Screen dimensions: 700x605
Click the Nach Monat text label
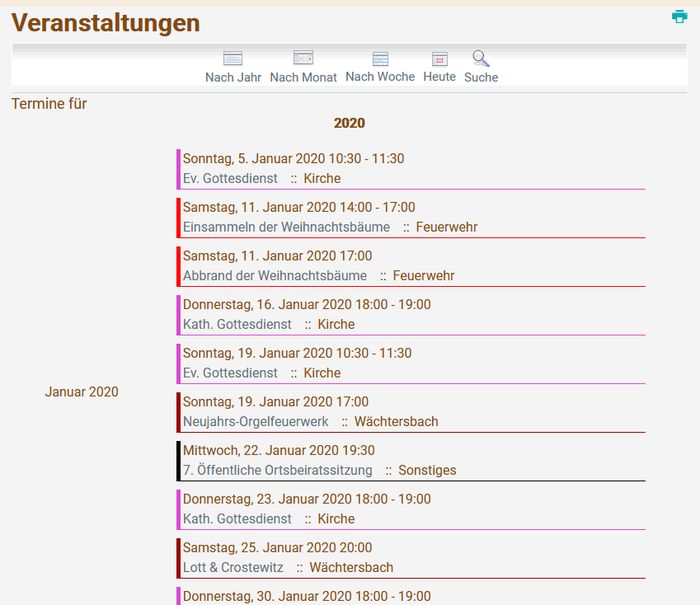303,78
